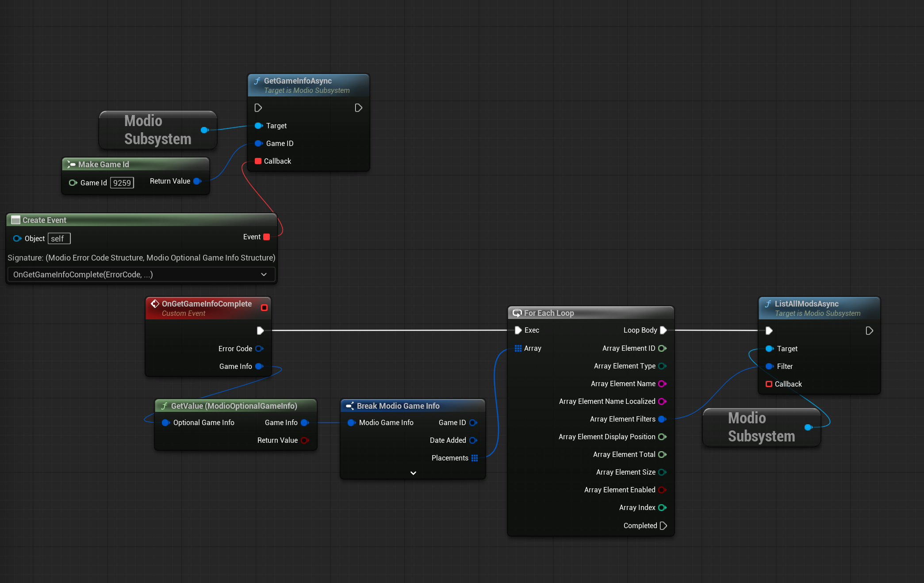Click Array Element Name output pin
The height and width of the screenshot is (583, 924).
[663, 384]
